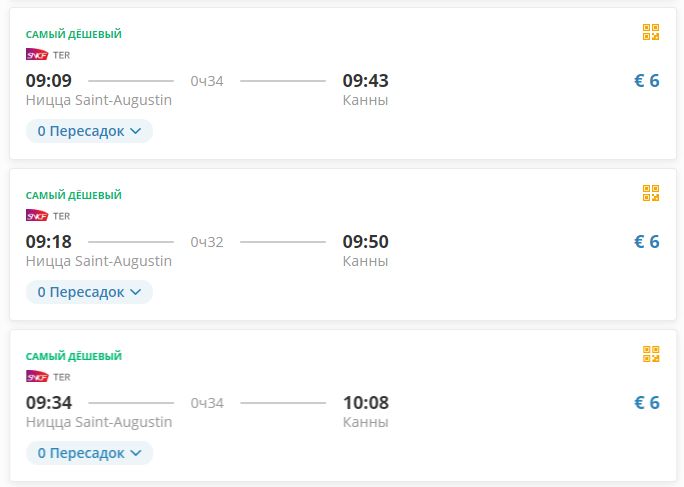Image resolution: width=684 pixels, height=487 pixels.
Task: Click TER label on 09:34 train
Action: (x=62, y=377)
